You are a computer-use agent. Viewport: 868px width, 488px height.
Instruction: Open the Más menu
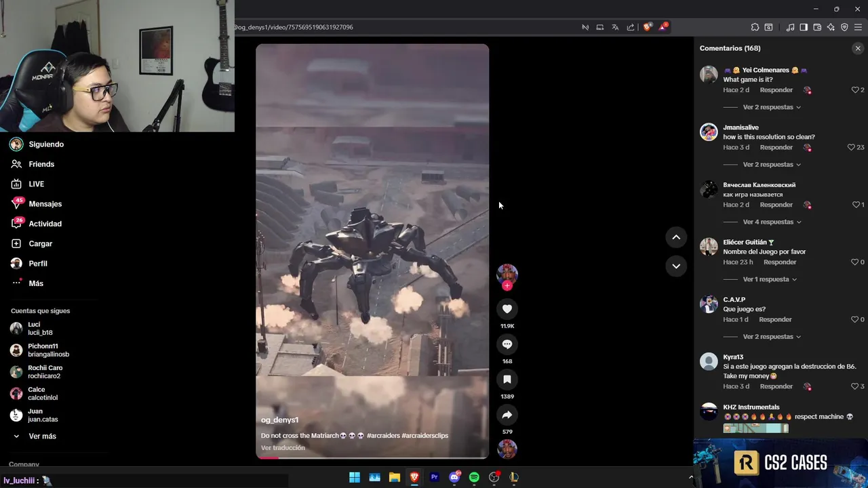pyautogui.click(x=36, y=283)
